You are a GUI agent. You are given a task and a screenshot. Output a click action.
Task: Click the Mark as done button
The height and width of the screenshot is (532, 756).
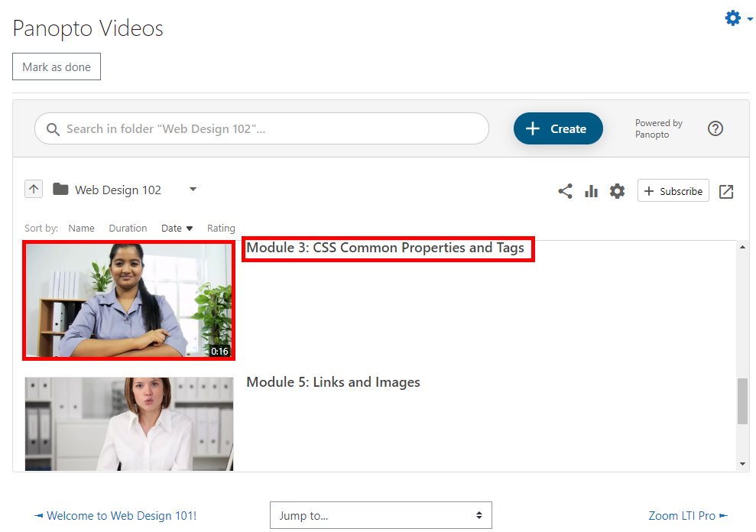coord(57,67)
